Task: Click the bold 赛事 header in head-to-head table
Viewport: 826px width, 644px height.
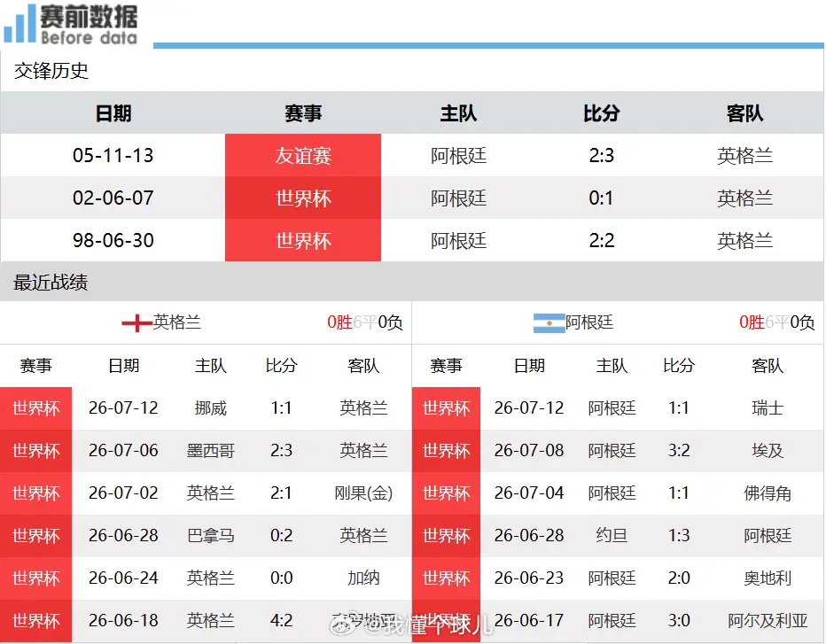Action: pos(303,113)
